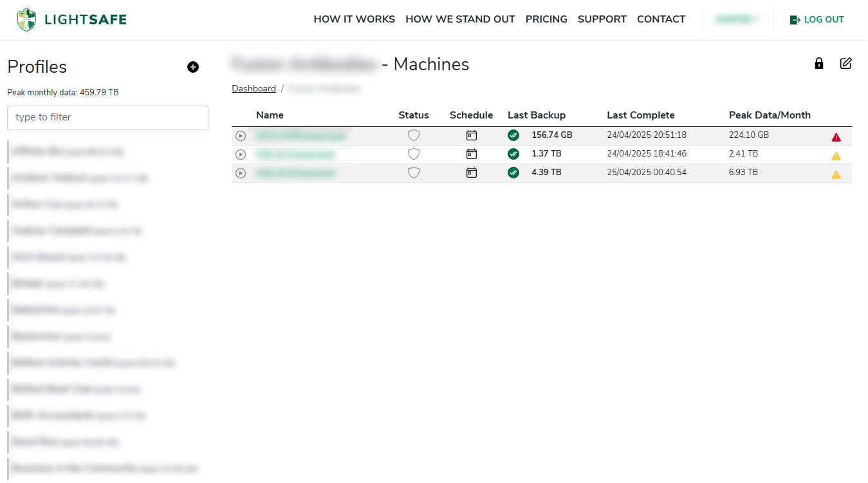Click yellow warning triangle on 6.93 TB row
Image resolution: width=868 pixels, height=483 pixels.
(836, 175)
